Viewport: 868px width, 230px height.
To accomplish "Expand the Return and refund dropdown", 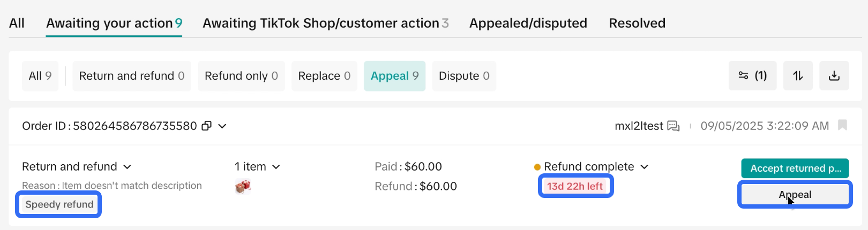I will (x=128, y=167).
